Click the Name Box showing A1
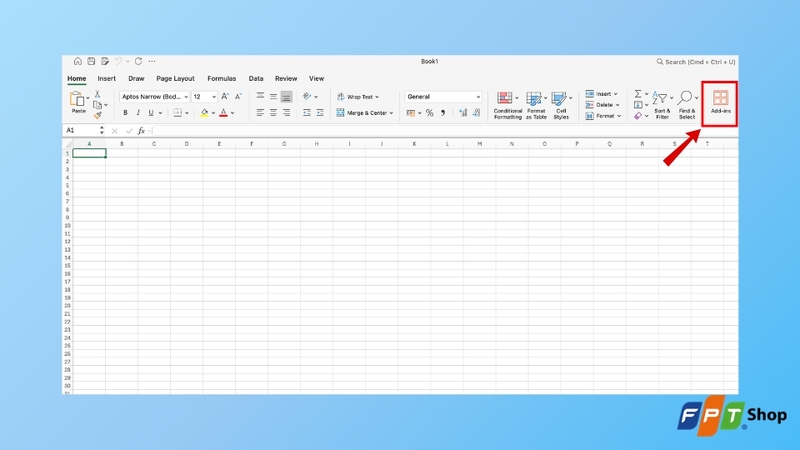 [85, 131]
